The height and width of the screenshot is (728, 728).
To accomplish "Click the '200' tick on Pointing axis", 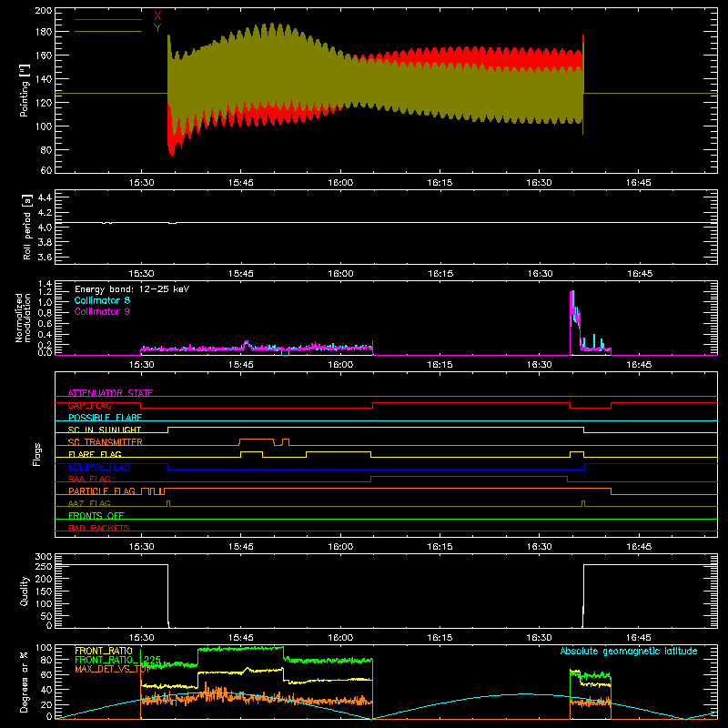I will pos(44,10).
